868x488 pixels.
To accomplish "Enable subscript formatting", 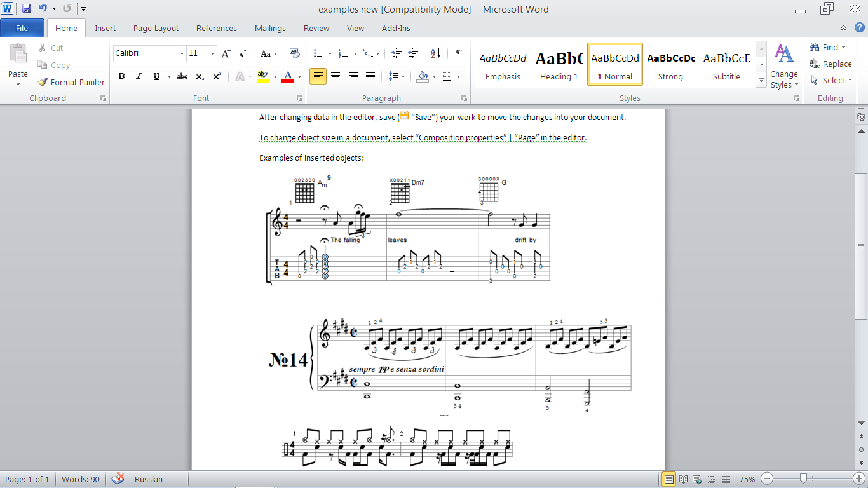I will coord(199,76).
